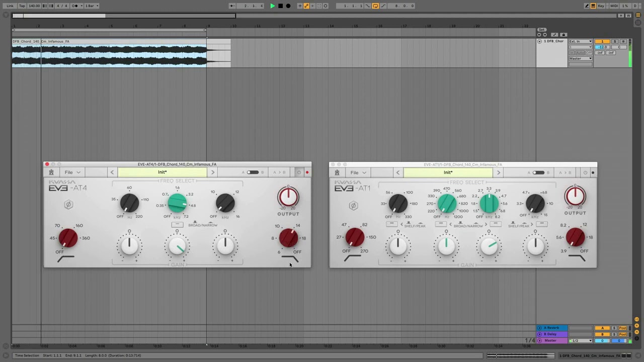
Task: Load the next preset in EVE-AT4
Action: (x=212, y=172)
